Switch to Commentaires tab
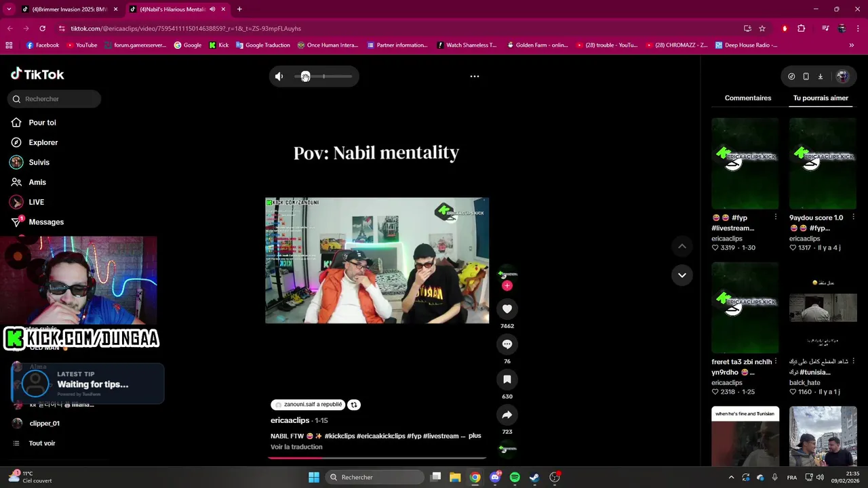868x488 pixels. (747, 98)
